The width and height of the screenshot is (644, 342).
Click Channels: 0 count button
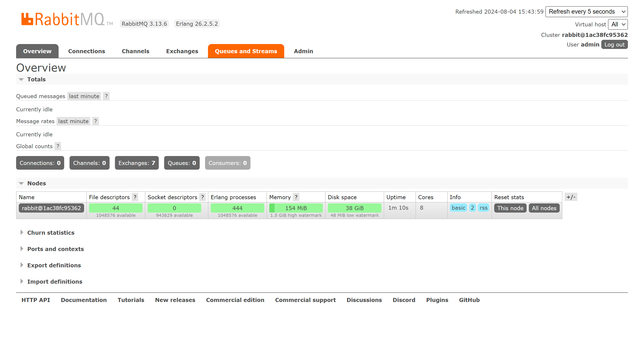click(x=89, y=163)
